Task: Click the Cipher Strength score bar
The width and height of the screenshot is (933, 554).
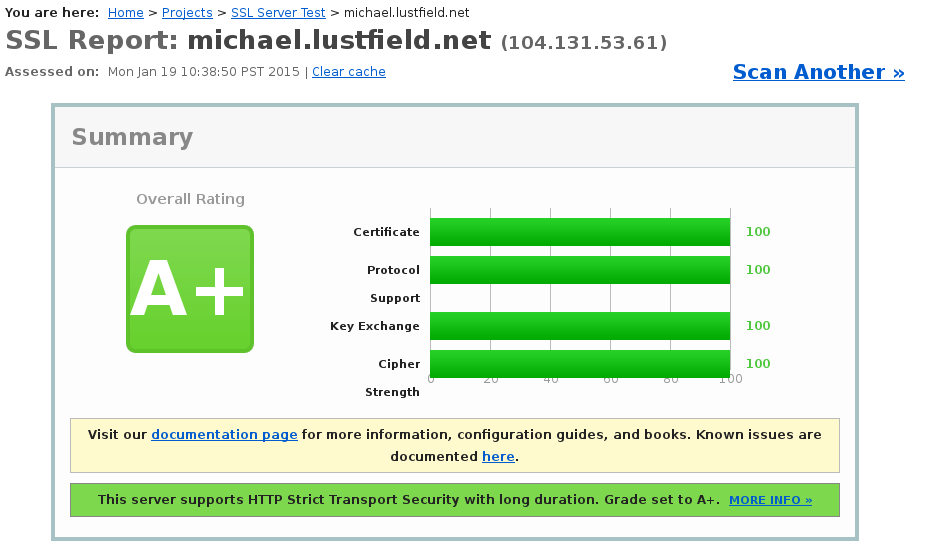Action: [x=580, y=362]
